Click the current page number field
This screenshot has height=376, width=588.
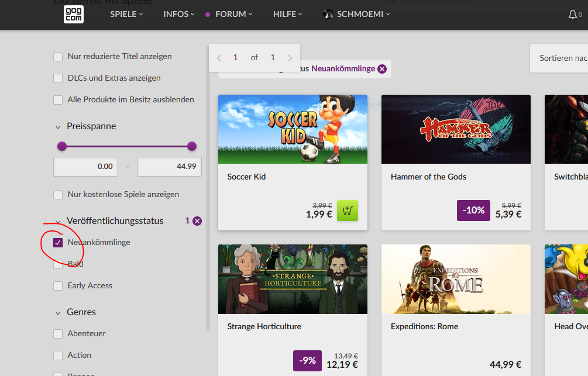(x=236, y=58)
